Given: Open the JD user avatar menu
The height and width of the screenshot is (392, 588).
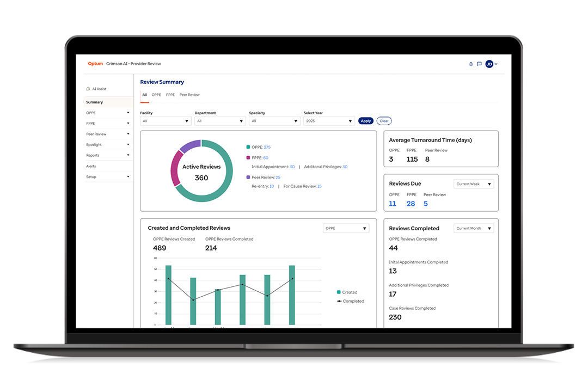Looking at the screenshot, I should coord(491,64).
